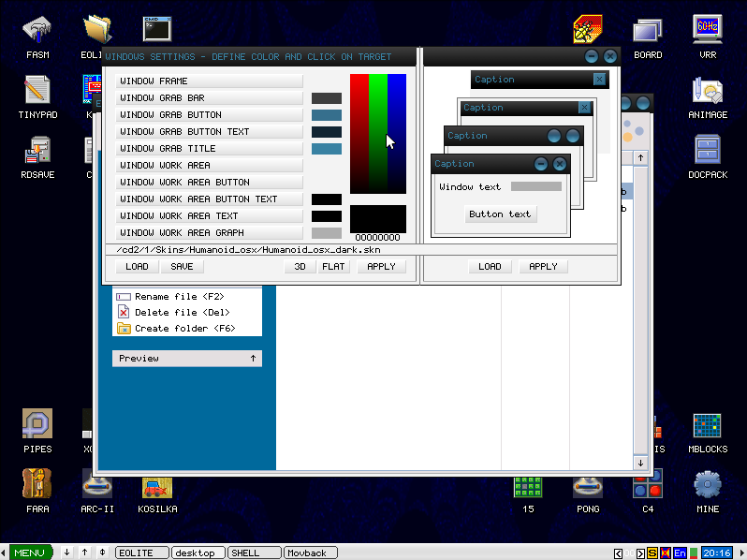Click the Delete file red X icon
The width and height of the screenshot is (747, 560).
124,313
